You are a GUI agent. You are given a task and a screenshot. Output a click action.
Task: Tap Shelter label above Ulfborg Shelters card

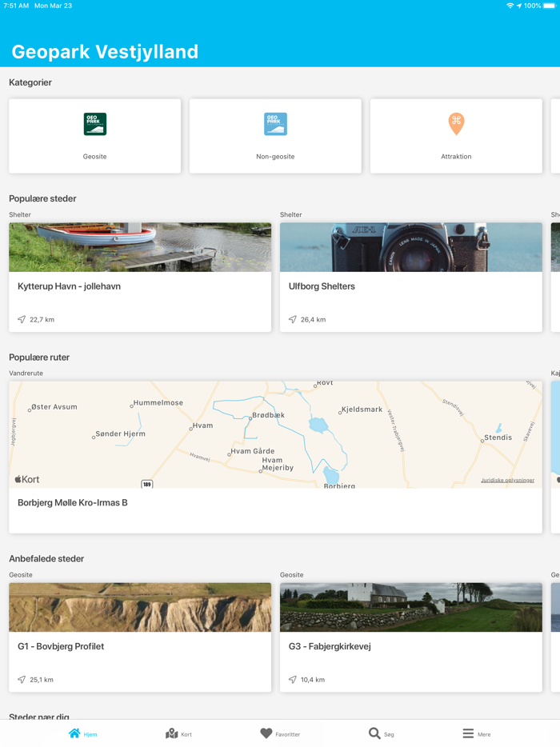pos(290,215)
